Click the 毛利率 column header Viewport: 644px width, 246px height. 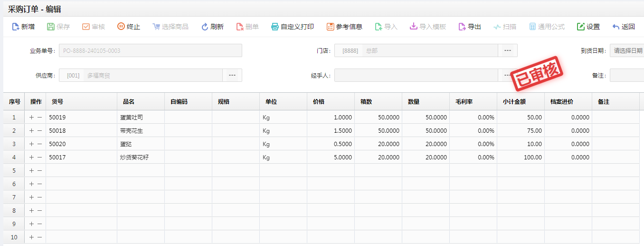[474, 102]
